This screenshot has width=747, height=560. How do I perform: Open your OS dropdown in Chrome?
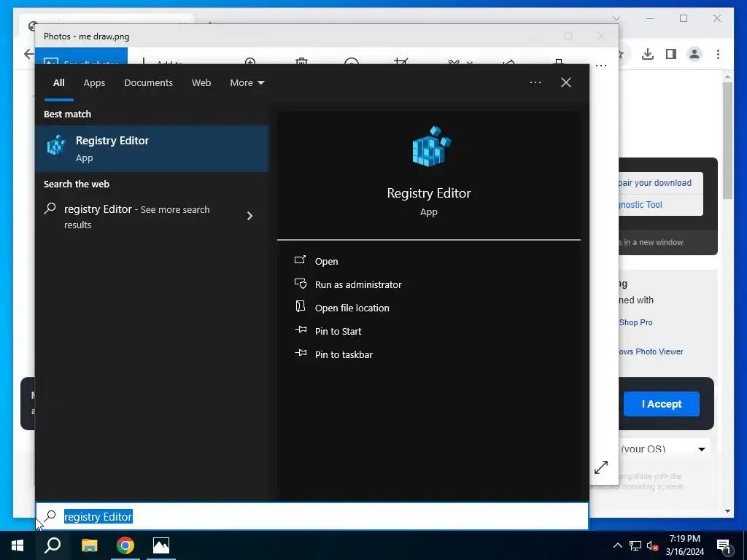tap(665, 448)
